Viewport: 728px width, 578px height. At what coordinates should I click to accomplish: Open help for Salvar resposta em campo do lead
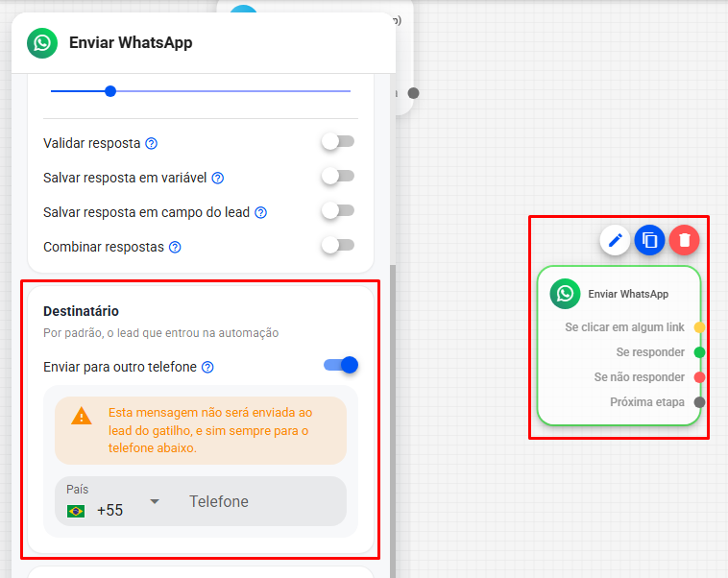[261, 212]
